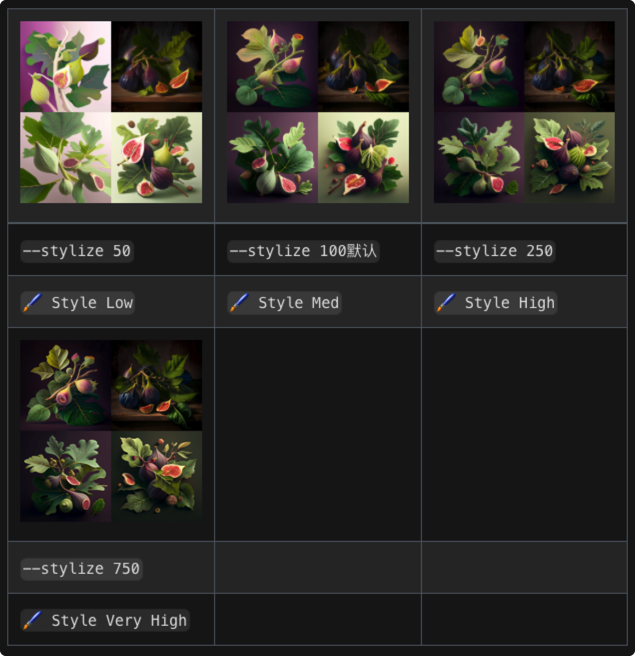This screenshot has width=635, height=656.
Task: View the bottom-right fig image in stylize 750
Action: click(157, 477)
